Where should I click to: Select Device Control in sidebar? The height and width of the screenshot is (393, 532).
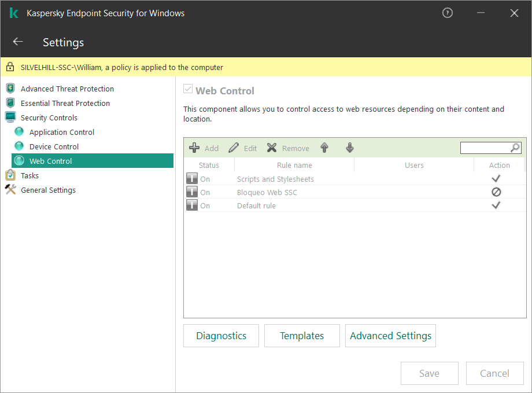pos(54,146)
